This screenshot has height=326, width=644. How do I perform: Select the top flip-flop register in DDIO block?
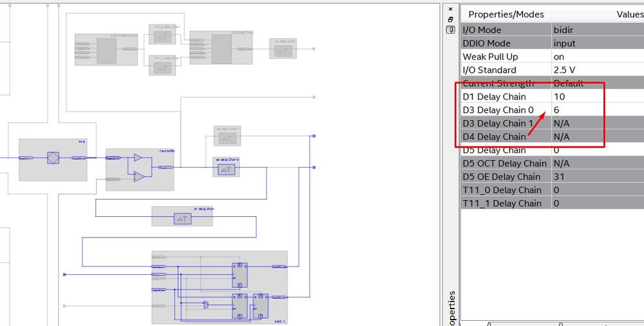[240, 275]
